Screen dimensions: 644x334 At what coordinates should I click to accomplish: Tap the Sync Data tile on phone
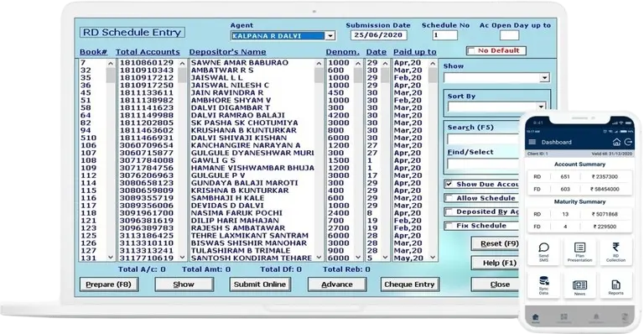pos(543,284)
